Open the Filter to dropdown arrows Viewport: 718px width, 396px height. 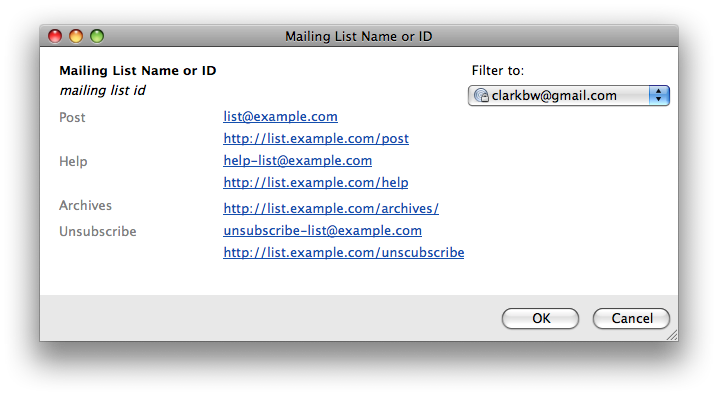(659, 95)
